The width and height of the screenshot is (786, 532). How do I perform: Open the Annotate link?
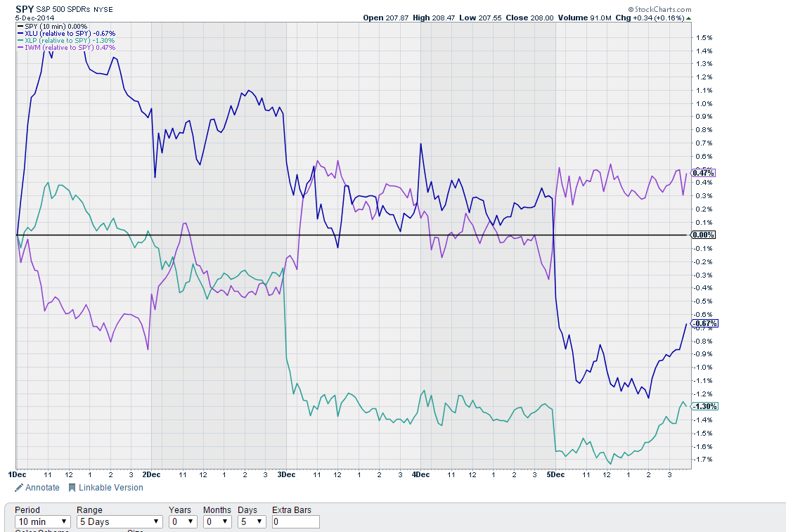[x=42, y=488]
